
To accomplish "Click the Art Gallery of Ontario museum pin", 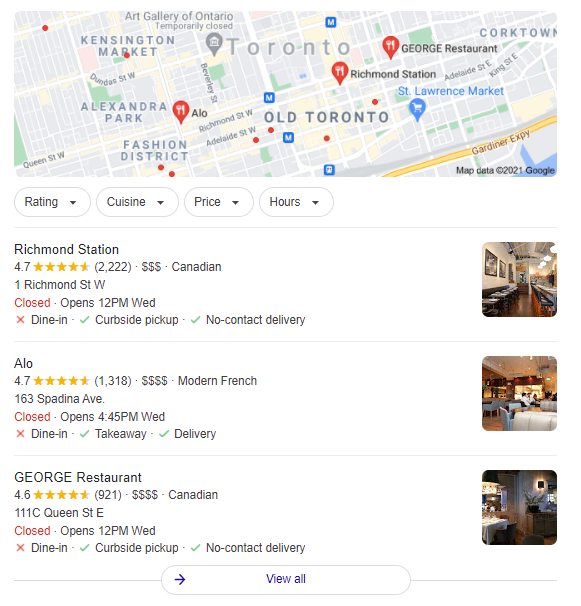I will tap(214, 44).
